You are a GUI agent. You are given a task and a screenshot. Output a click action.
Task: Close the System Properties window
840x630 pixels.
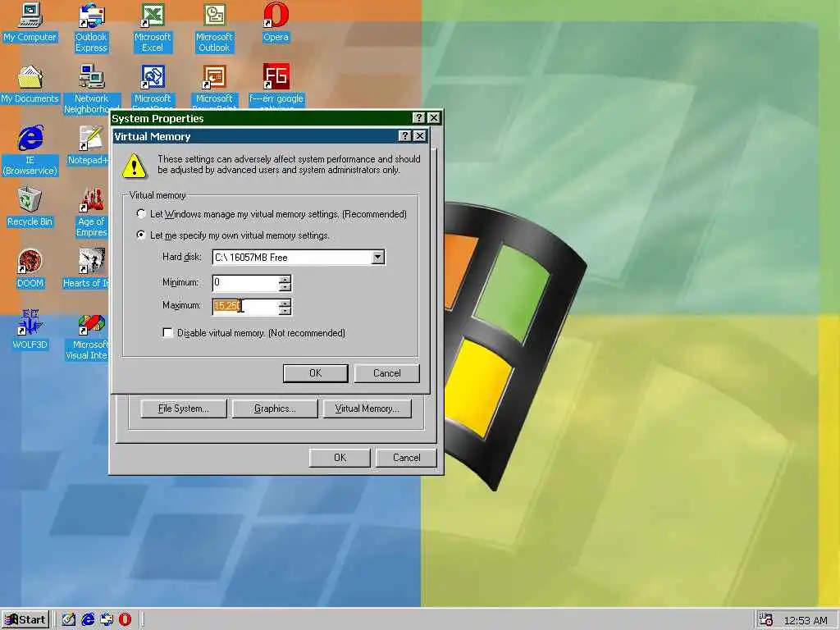[434, 118]
